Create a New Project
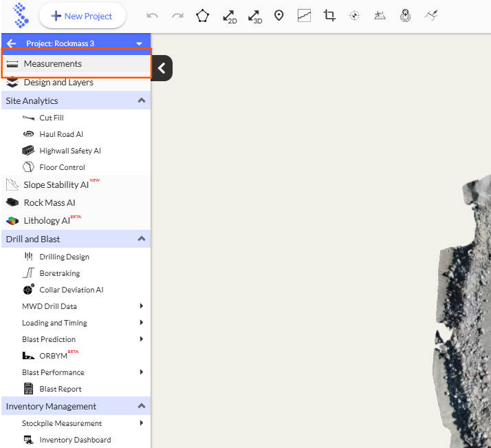491x448 pixels. (x=83, y=16)
